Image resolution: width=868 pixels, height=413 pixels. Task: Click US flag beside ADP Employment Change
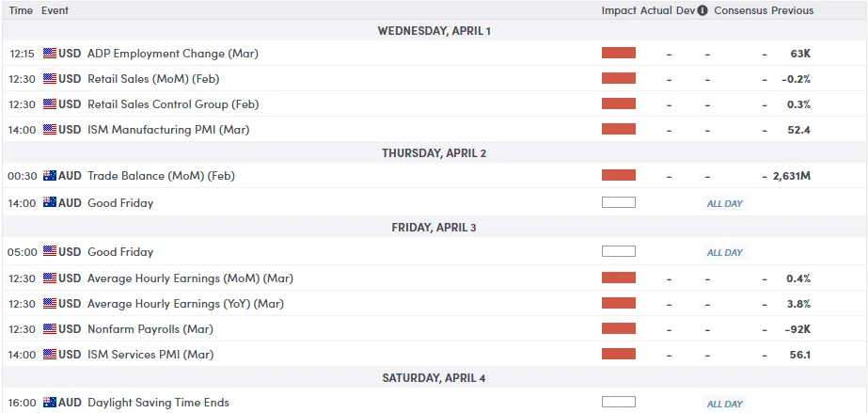(x=50, y=54)
